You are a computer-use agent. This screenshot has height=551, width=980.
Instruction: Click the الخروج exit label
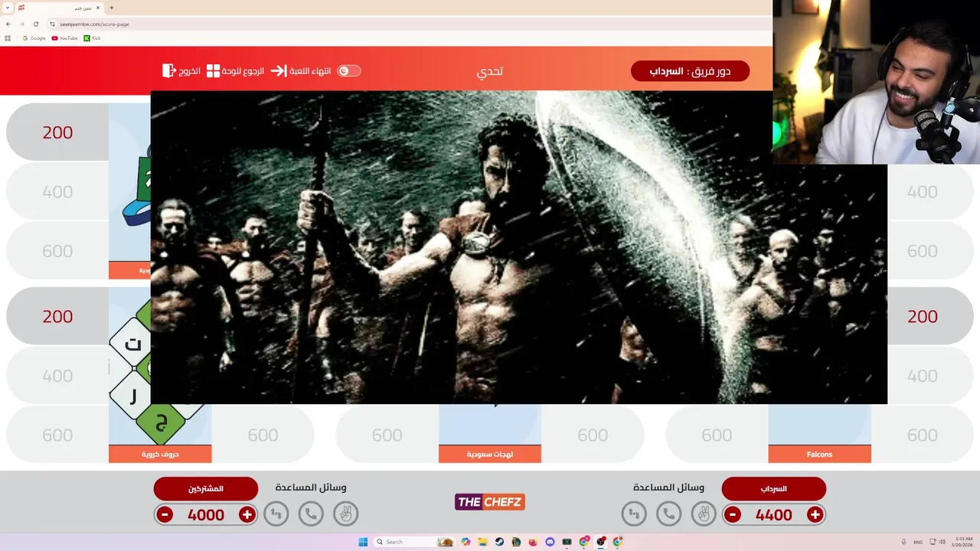(190, 70)
